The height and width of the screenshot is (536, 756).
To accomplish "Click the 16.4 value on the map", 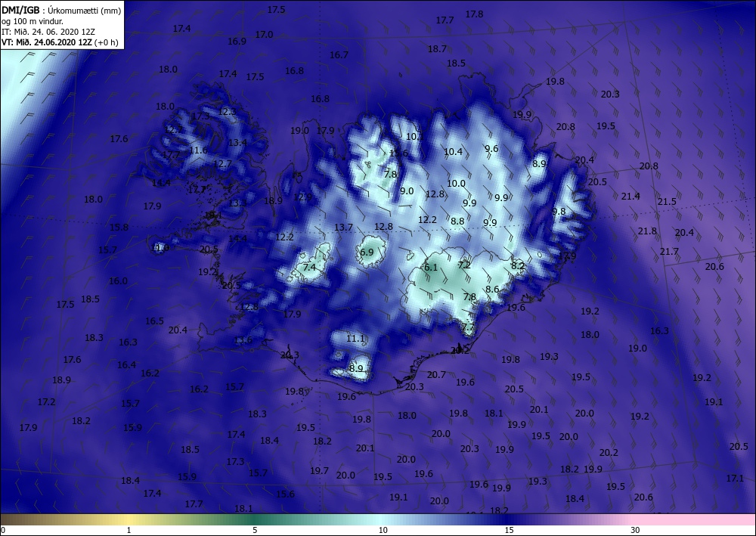I will click(x=126, y=365).
